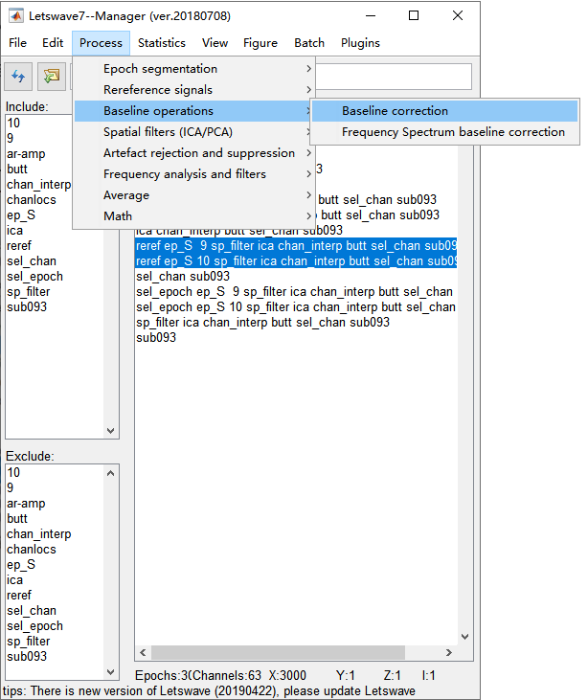Select '9' in the Exclude list

click(x=11, y=488)
